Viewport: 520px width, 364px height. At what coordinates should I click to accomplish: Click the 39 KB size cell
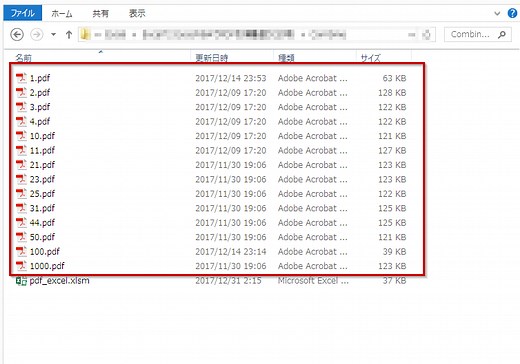394,252
